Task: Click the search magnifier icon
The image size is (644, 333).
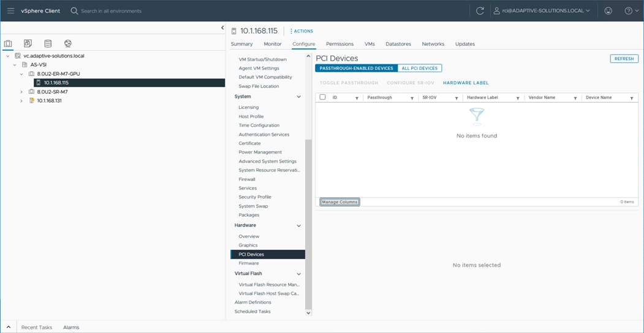Action: 74,10
